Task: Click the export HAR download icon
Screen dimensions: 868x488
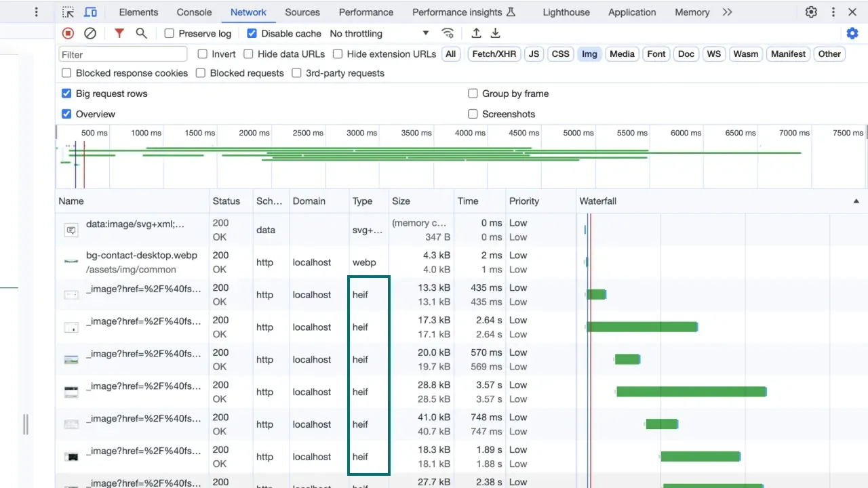Action: tap(496, 33)
